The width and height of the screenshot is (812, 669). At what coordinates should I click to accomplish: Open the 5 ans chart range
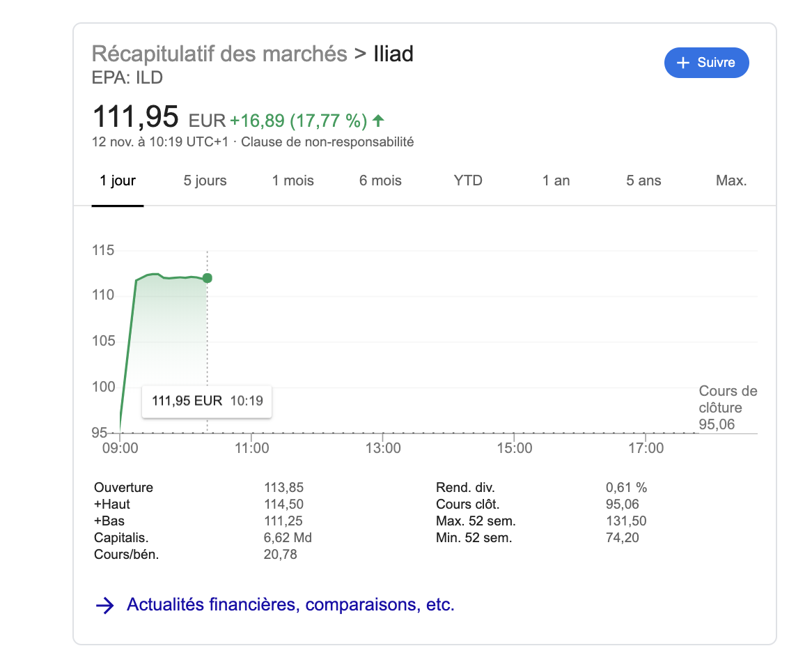[643, 181]
